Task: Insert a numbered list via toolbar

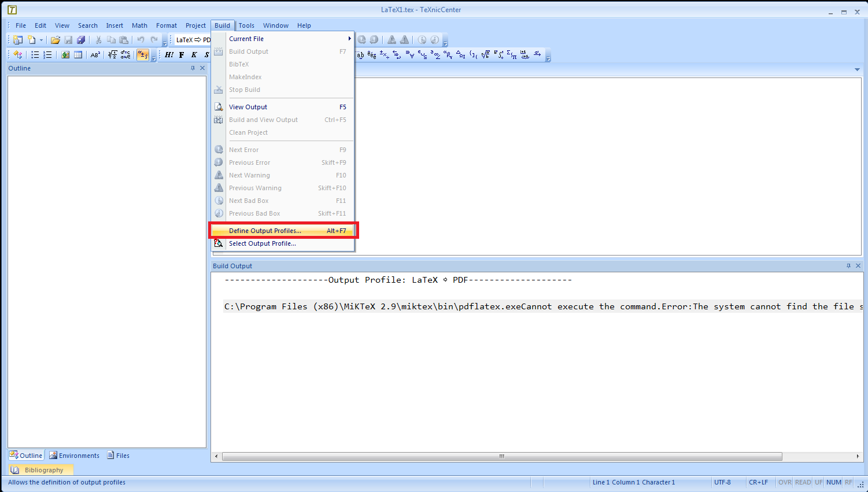Action: tap(48, 55)
